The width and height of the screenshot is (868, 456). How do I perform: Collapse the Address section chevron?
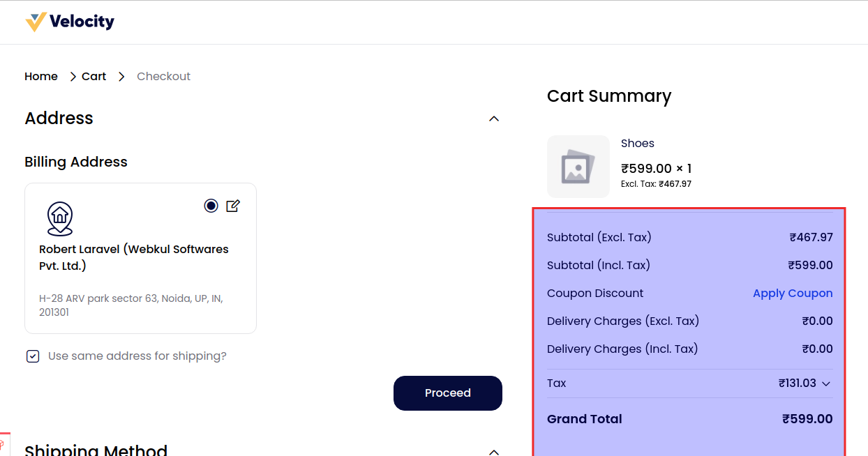pos(494,119)
